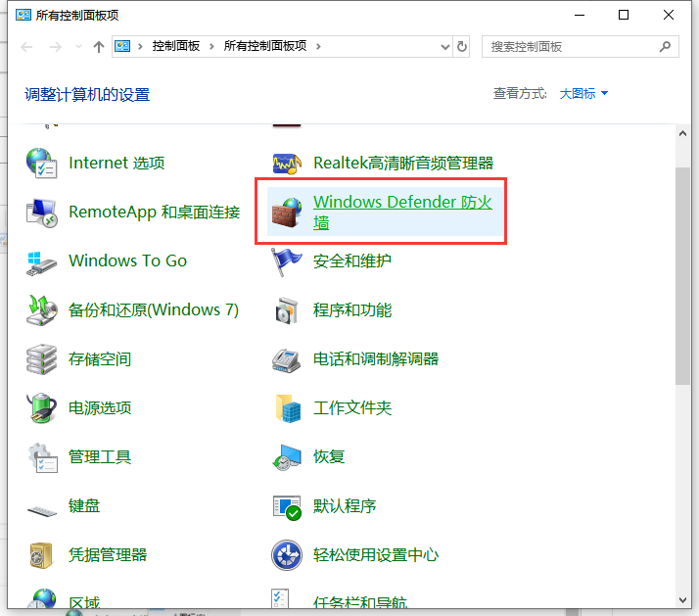Expand the address bar history dropdown arrow

coord(443,46)
